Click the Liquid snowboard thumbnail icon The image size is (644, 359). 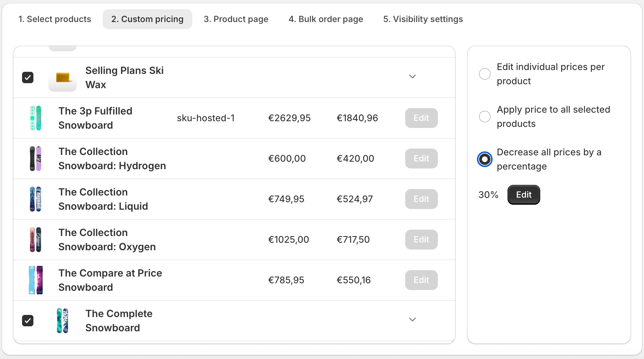click(x=36, y=199)
